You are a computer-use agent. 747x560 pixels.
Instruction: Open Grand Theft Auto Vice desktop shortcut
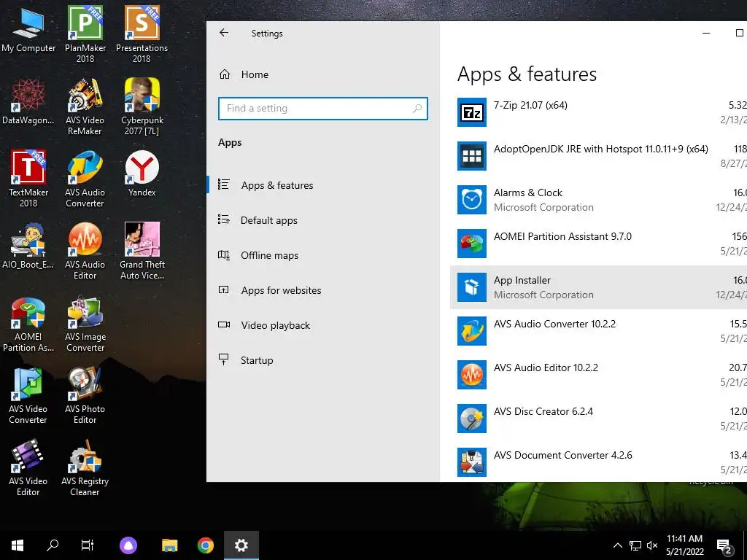142,251
